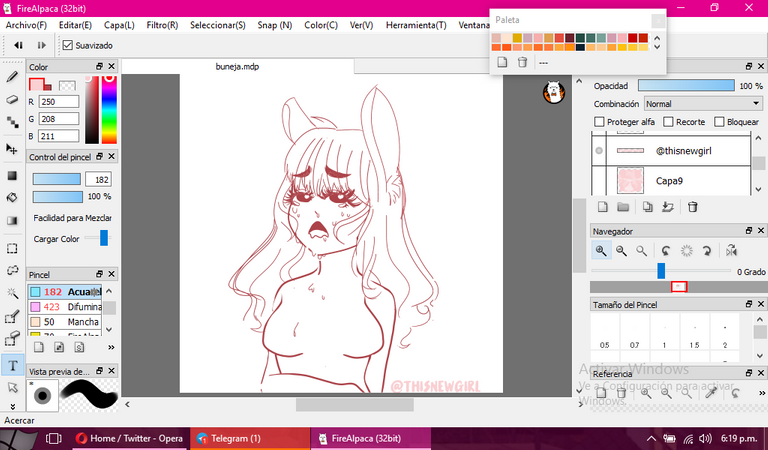Pick the Dot tool
The width and height of the screenshot is (768, 450).
(12, 122)
